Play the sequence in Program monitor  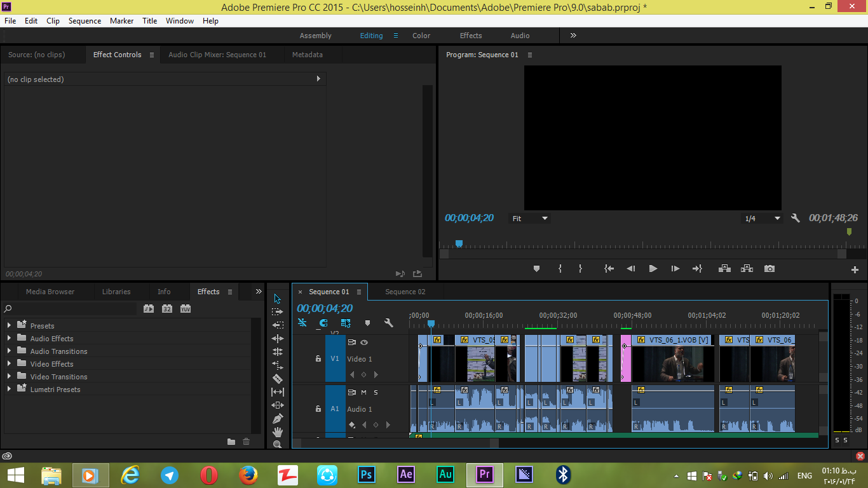653,269
